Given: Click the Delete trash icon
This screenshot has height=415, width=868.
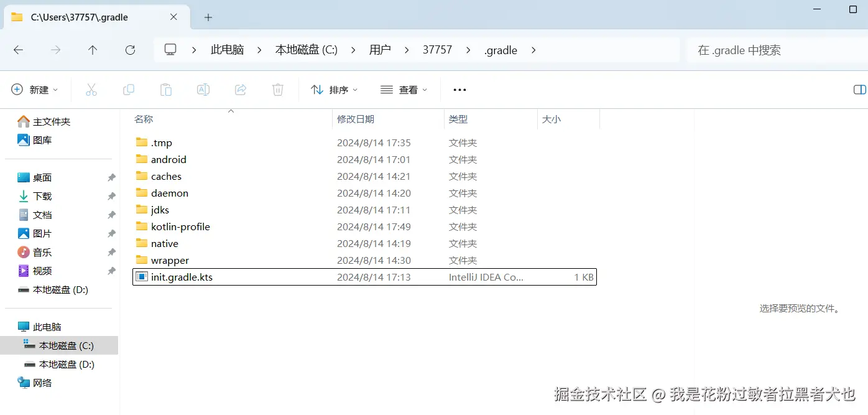Looking at the screenshot, I should (x=278, y=90).
